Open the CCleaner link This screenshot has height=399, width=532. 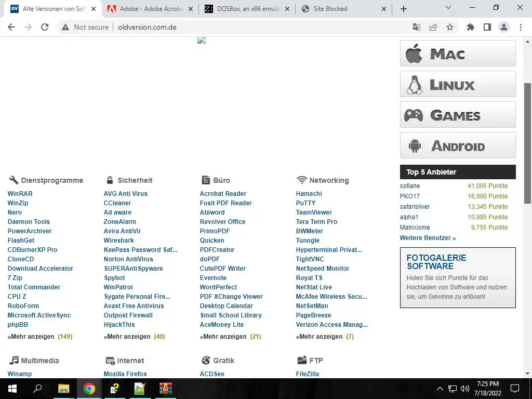117,203
